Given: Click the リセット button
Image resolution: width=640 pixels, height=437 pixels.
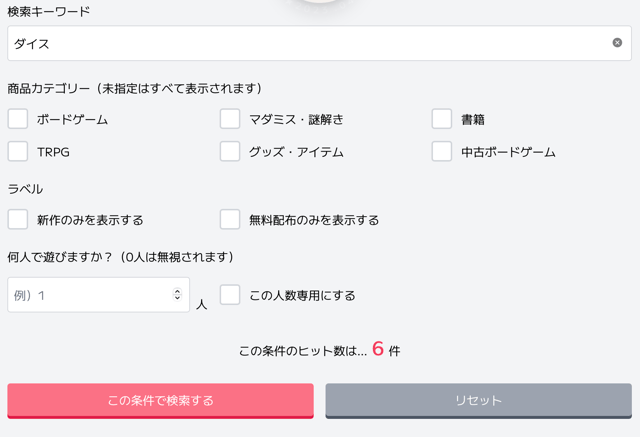Looking at the screenshot, I should (478, 400).
